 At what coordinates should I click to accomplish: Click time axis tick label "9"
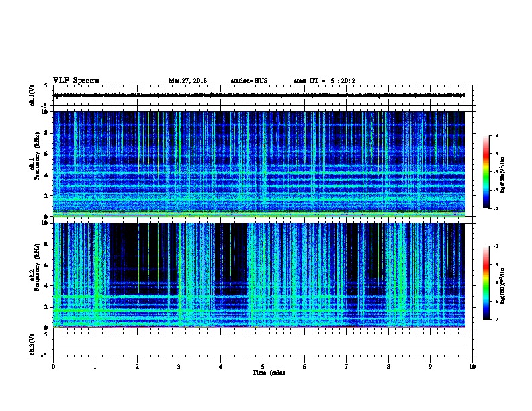point(430,366)
